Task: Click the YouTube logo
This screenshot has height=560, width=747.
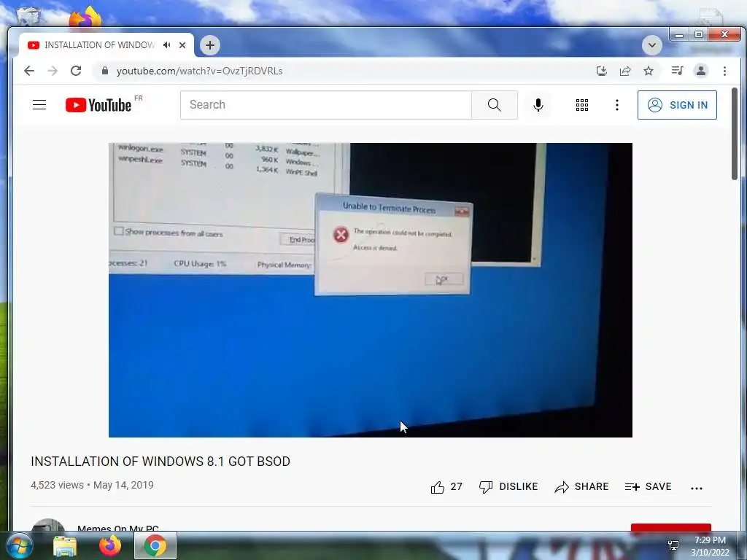Action: point(98,105)
